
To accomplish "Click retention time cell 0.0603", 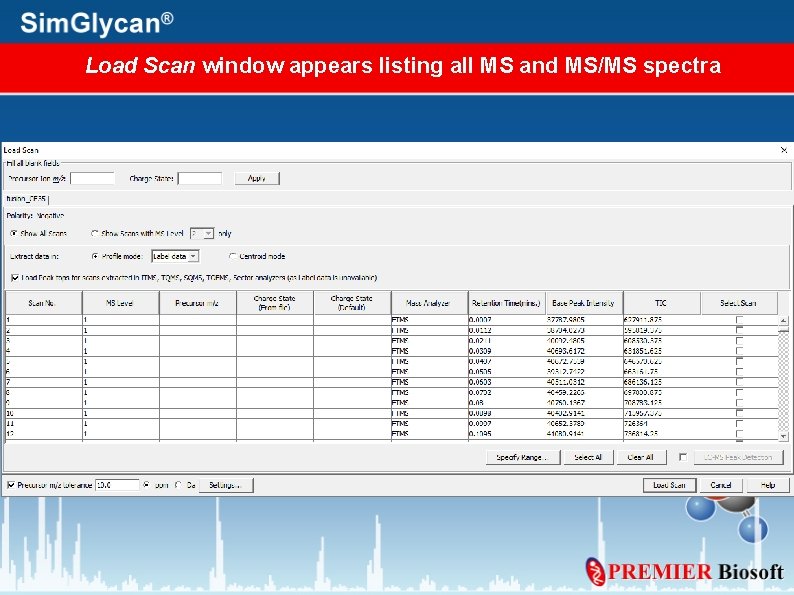I will pyautogui.click(x=507, y=382).
